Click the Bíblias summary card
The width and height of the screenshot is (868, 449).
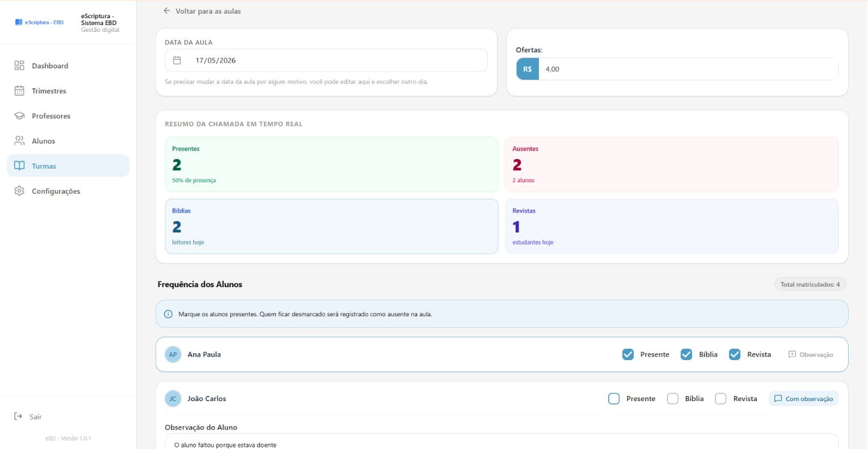pyautogui.click(x=331, y=226)
